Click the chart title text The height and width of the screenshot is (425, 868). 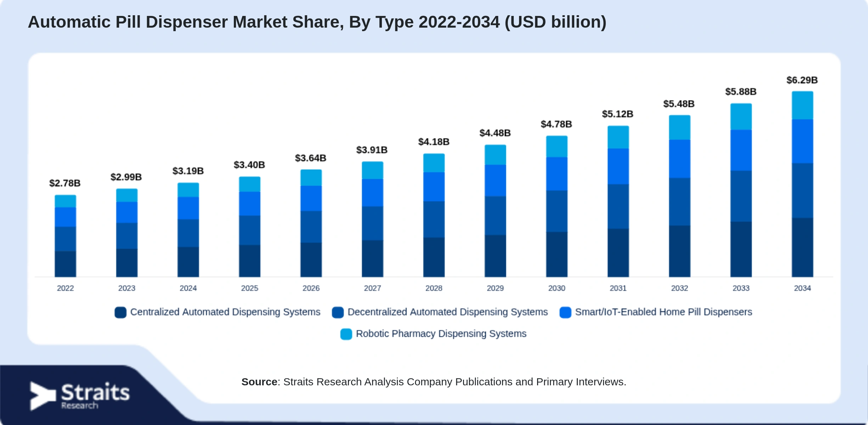click(317, 22)
